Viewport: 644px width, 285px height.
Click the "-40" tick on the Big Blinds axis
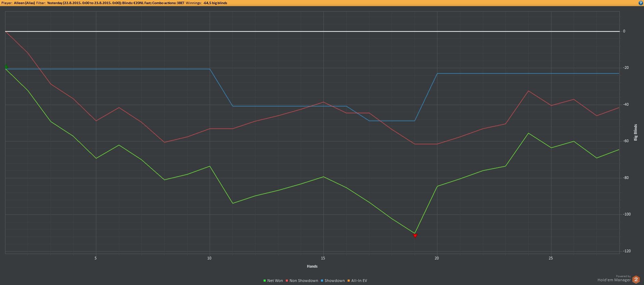(x=626, y=104)
